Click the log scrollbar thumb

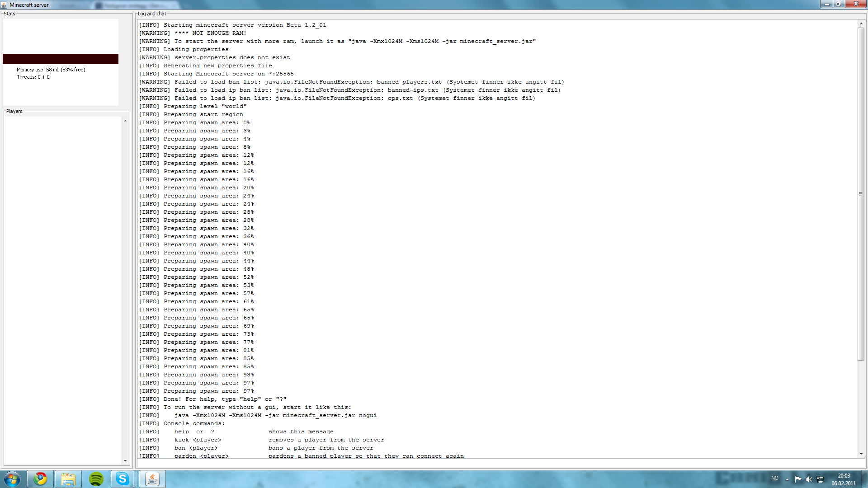tap(861, 194)
